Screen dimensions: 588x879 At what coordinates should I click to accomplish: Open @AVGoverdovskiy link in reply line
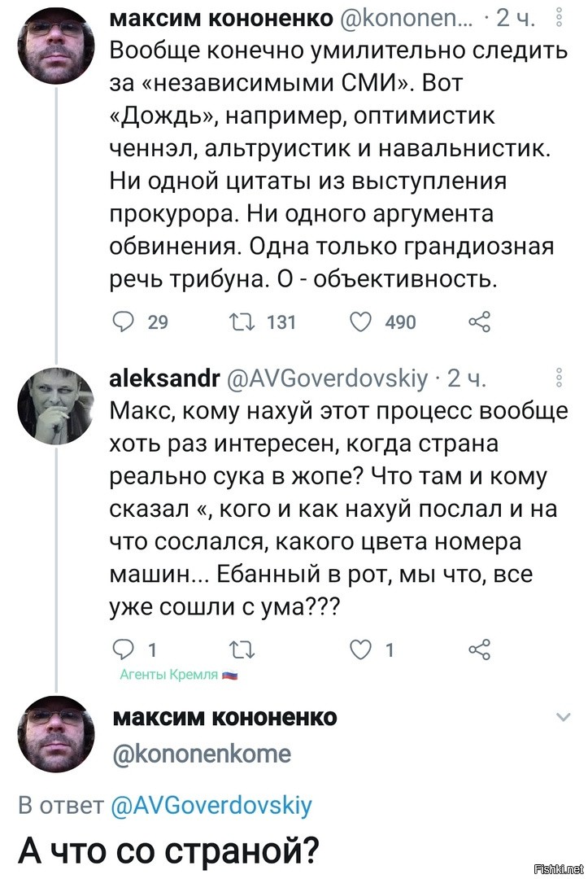pyautogui.click(x=212, y=806)
